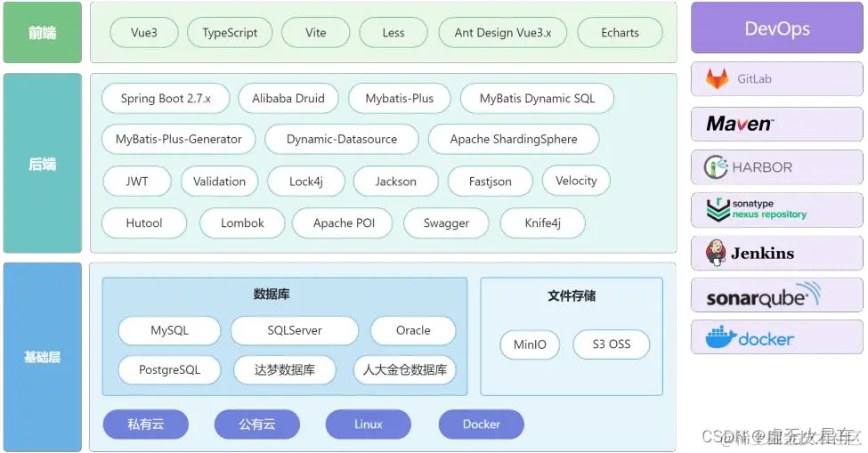The image size is (868, 453).
Task: Click the Jackson pill
Action: (x=396, y=181)
